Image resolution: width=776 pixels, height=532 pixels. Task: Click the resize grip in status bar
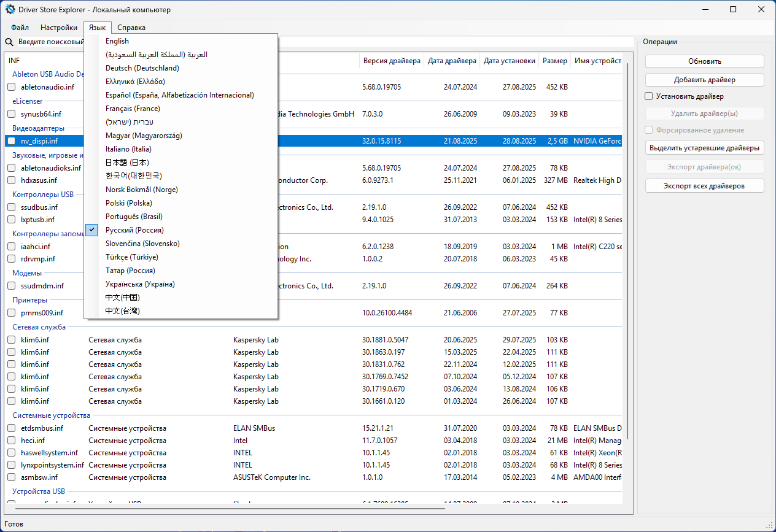pyautogui.click(x=770, y=526)
